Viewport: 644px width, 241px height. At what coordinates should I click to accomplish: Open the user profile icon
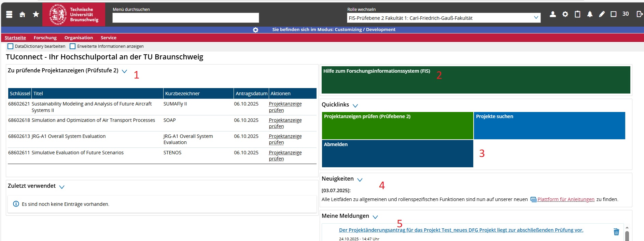552,14
